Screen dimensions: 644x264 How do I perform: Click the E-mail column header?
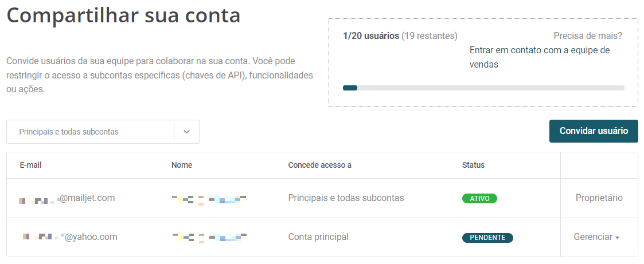point(31,165)
